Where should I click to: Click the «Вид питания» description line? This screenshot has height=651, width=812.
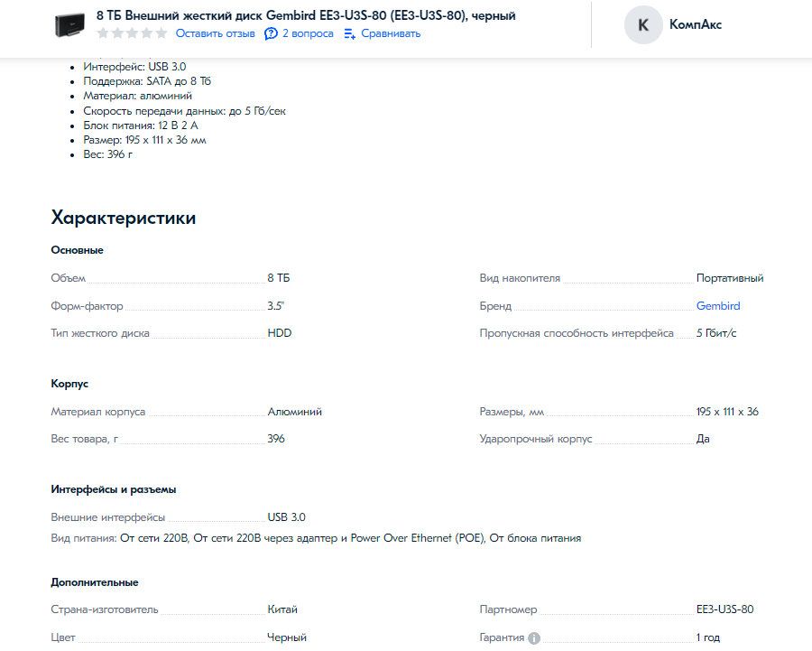click(x=316, y=538)
